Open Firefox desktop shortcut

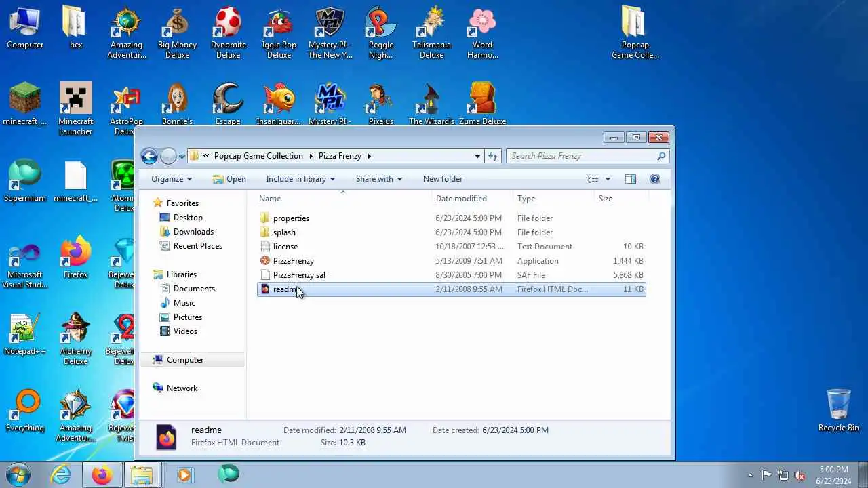[75, 258]
